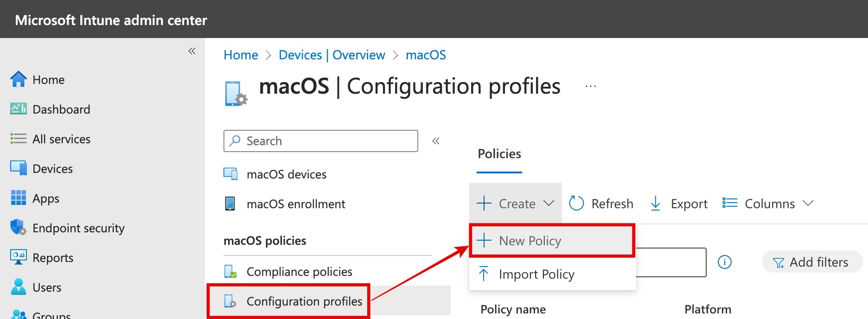The width and height of the screenshot is (868, 319).
Task: Go to Devices | Overview breadcrumb
Action: [x=332, y=55]
